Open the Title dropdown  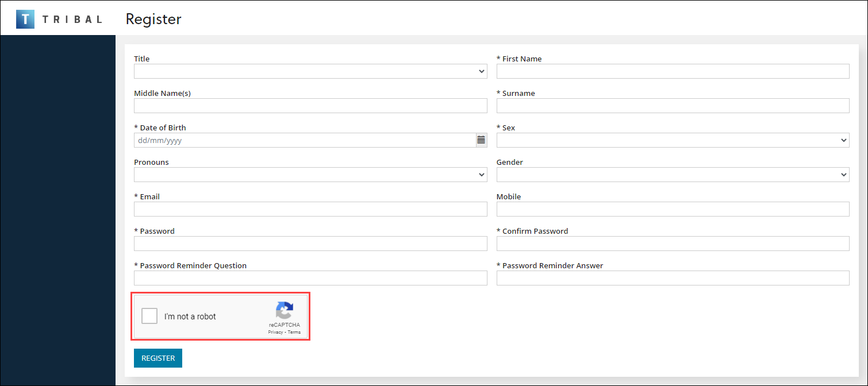(310, 71)
